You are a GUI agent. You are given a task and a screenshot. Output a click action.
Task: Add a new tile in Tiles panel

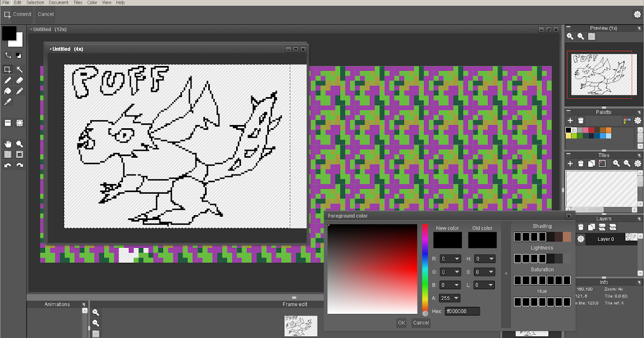(x=570, y=163)
